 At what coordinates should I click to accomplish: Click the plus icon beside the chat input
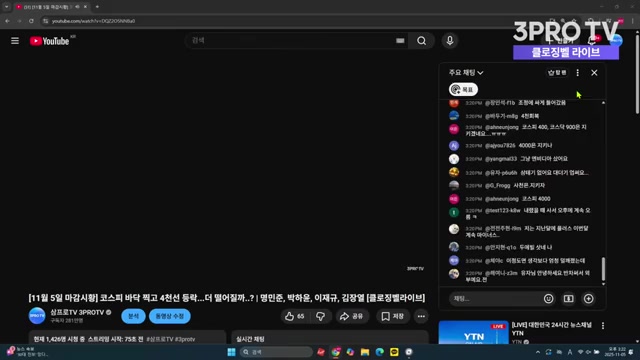tap(589, 299)
